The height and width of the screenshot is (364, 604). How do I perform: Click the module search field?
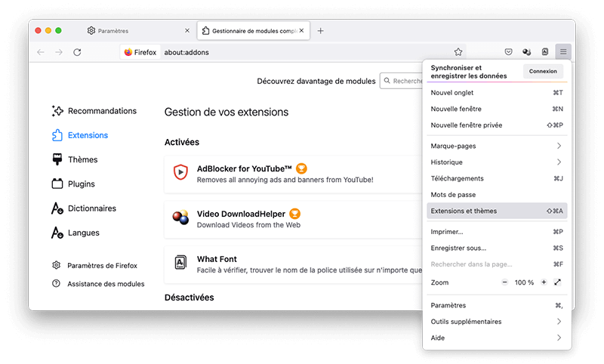pos(402,81)
